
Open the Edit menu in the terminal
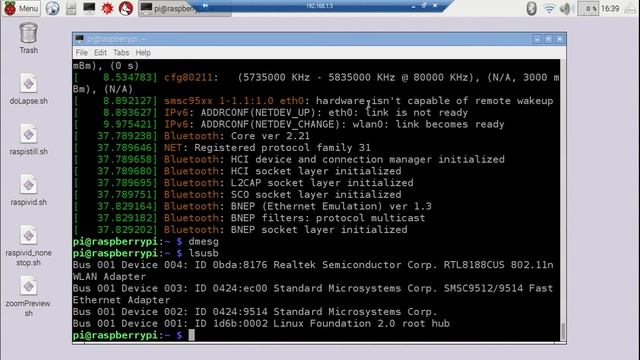[x=100, y=53]
